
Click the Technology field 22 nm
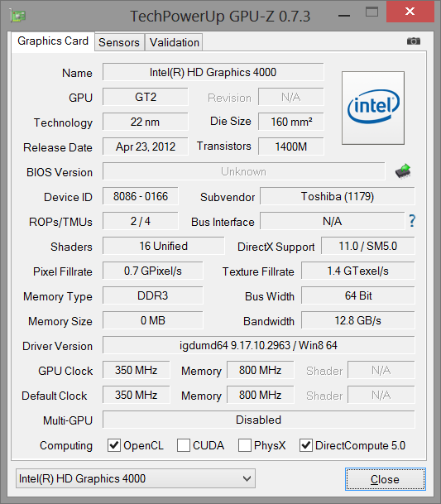point(146,122)
